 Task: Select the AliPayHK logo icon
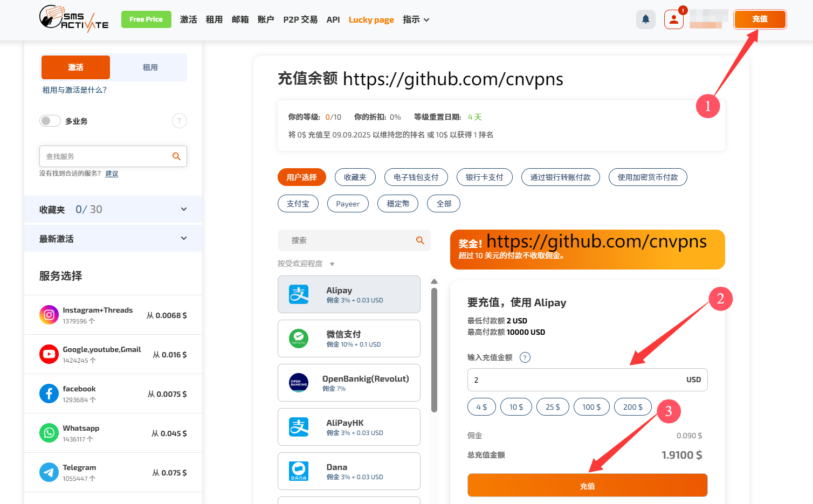click(x=299, y=427)
